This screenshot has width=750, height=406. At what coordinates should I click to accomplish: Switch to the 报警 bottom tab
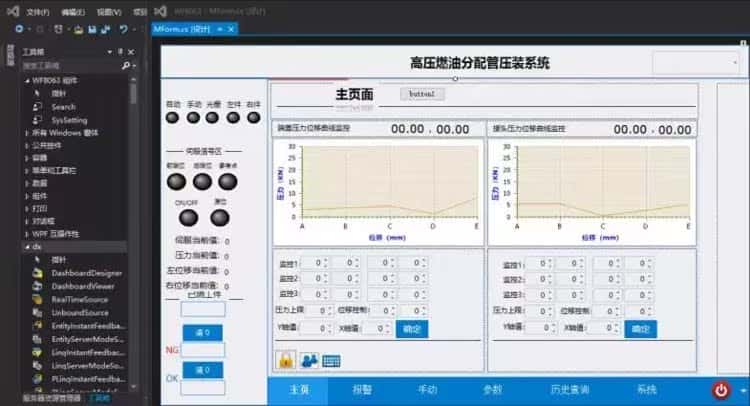pos(362,390)
